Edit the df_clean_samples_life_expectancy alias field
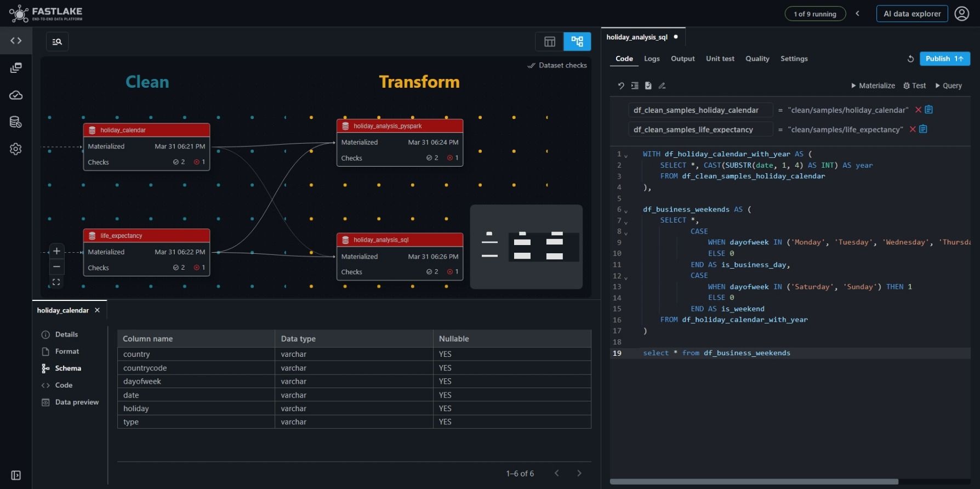Viewport: 980px width, 489px height. click(700, 130)
